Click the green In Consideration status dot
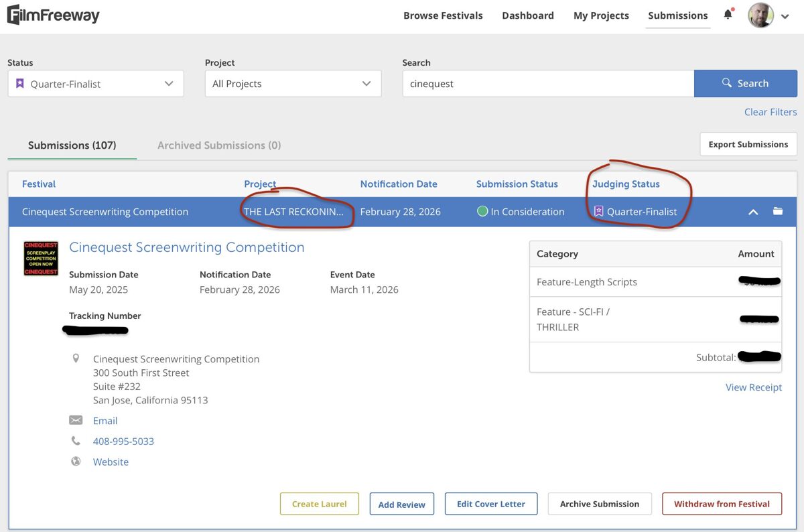Viewport: 804px width, 532px height. point(482,212)
